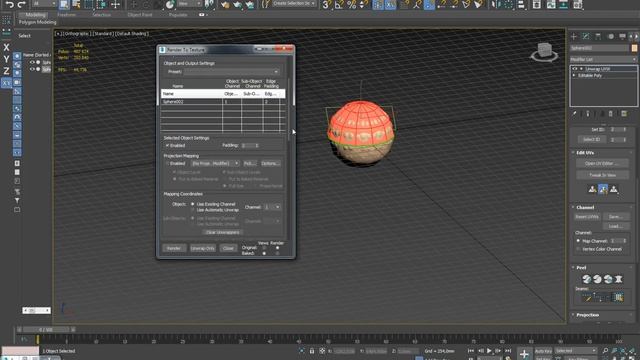Select Use Existing Channel for Object
The width and height of the screenshot is (640, 360).
click(x=193, y=204)
